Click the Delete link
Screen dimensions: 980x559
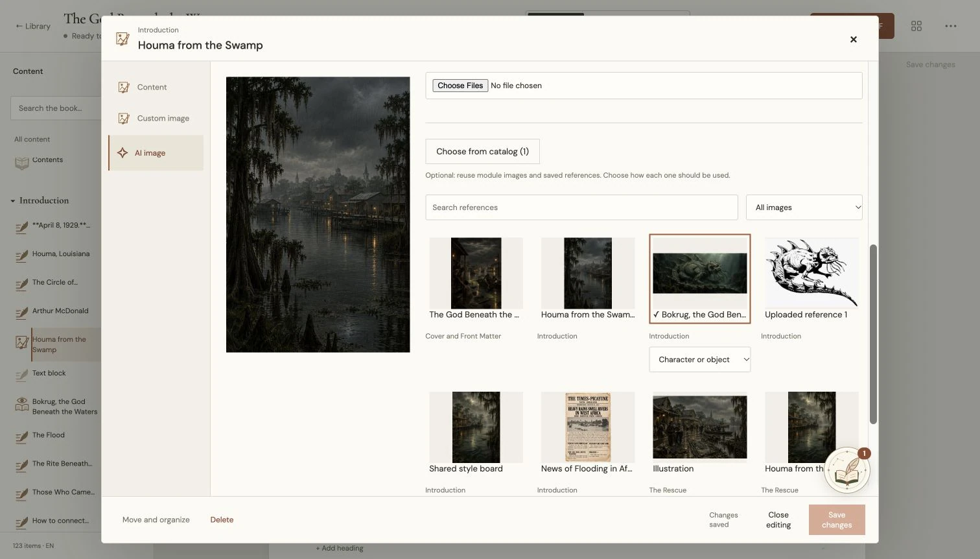222,519
